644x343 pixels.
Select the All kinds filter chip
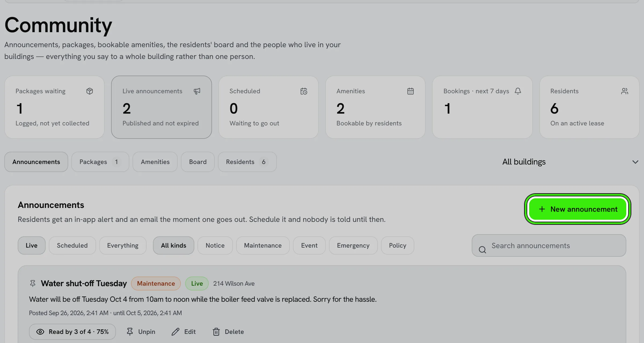coord(174,245)
